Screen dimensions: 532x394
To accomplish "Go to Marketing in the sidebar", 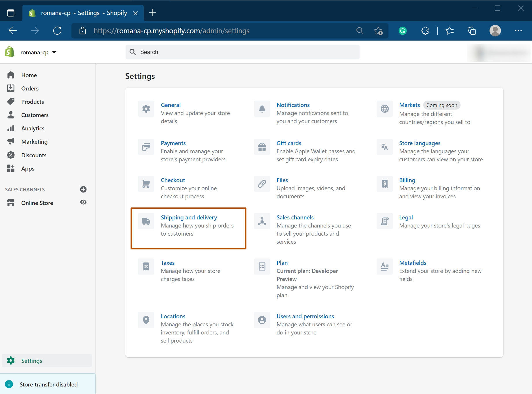I will (x=34, y=142).
